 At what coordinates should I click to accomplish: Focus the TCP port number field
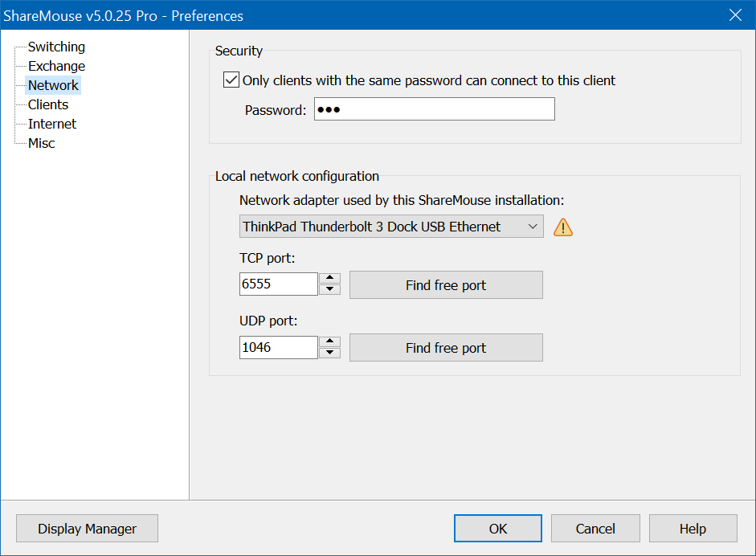[278, 284]
